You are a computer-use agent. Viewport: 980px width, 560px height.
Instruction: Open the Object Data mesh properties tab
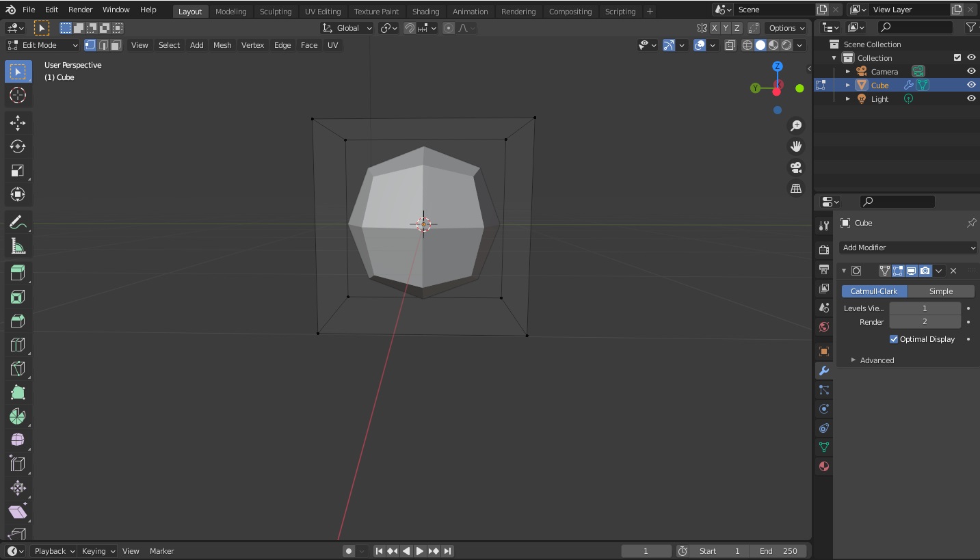click(824, 447)
